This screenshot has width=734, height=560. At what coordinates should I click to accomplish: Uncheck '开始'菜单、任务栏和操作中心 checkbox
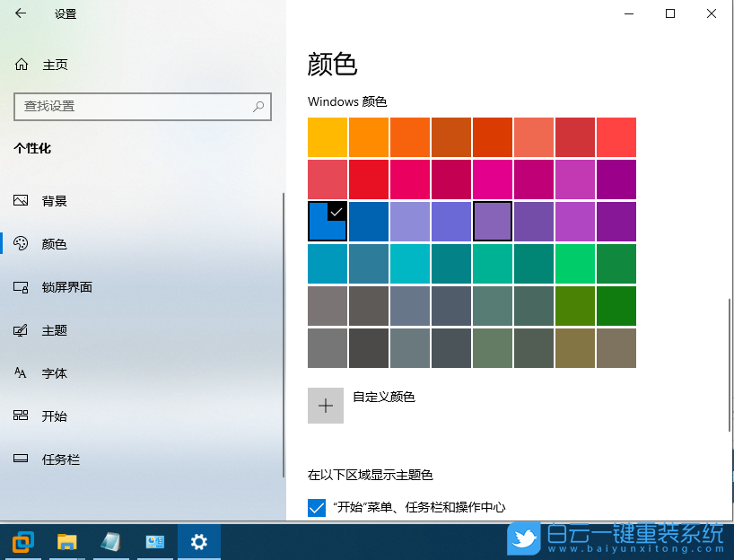(316, 507)
